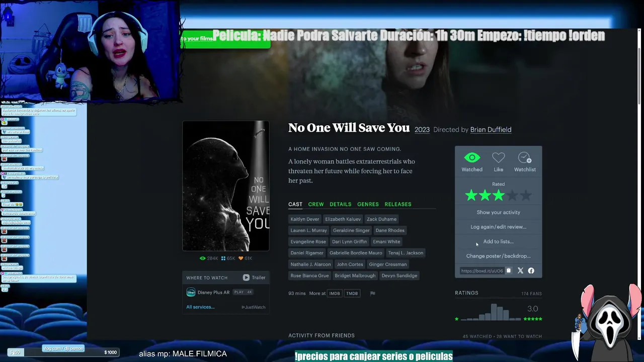Open Show your activity
This screenshot has height=362, width=644.
[499, 212]
